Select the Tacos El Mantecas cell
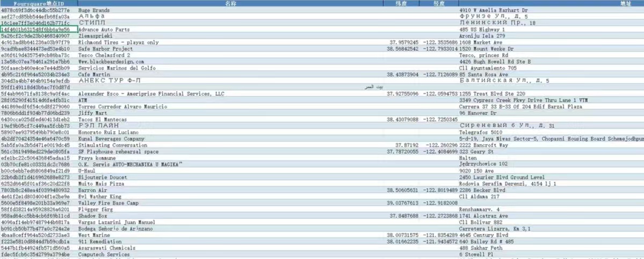Screen dimensions: 644x259 click(x=230, y=120)
